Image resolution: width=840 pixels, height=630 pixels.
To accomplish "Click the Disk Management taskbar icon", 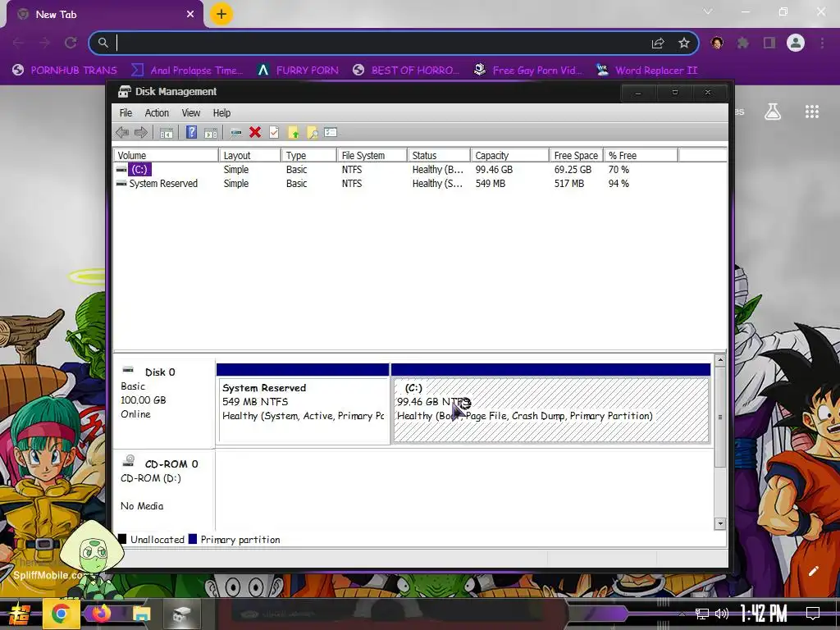I will coord(181,614).
